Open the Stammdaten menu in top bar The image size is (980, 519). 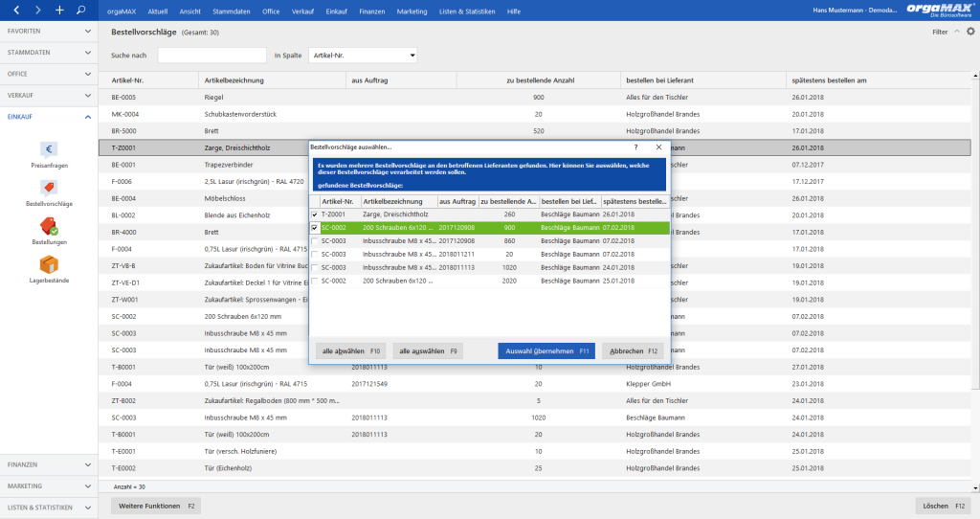(232, 11)
